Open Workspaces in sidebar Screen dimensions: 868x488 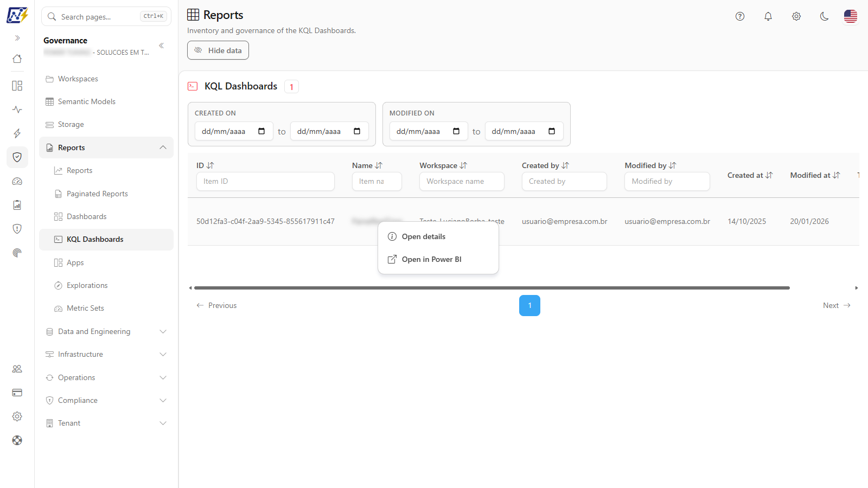[106, 79]
